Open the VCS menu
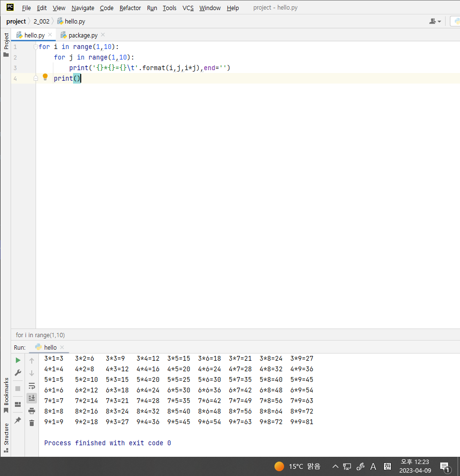The image size is (460, 476). pos(188,8)
